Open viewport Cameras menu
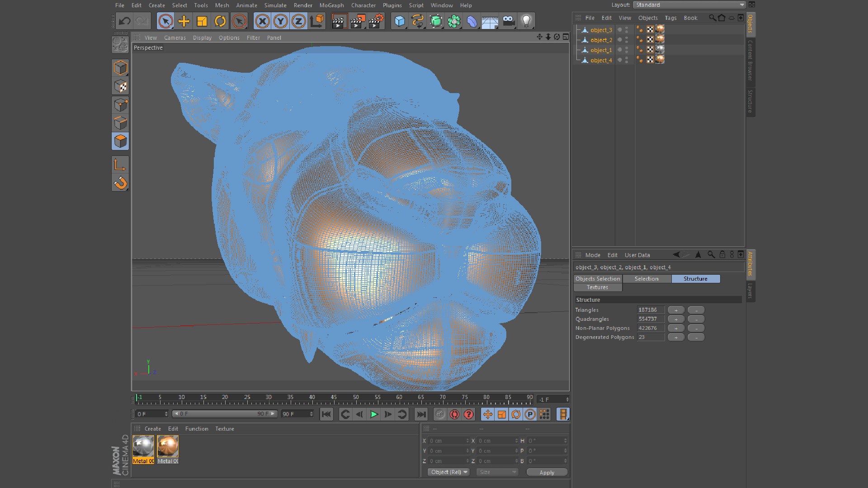868x488 pixels. click(175, 38)
